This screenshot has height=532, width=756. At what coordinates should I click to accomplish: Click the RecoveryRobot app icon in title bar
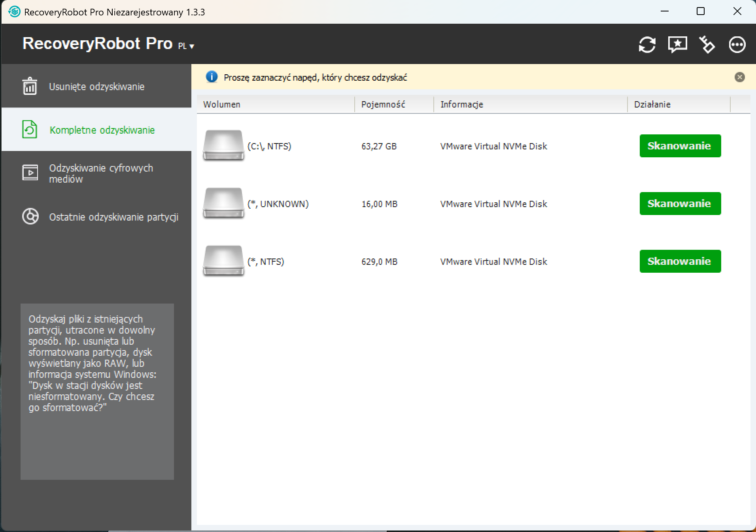point(14,12)
